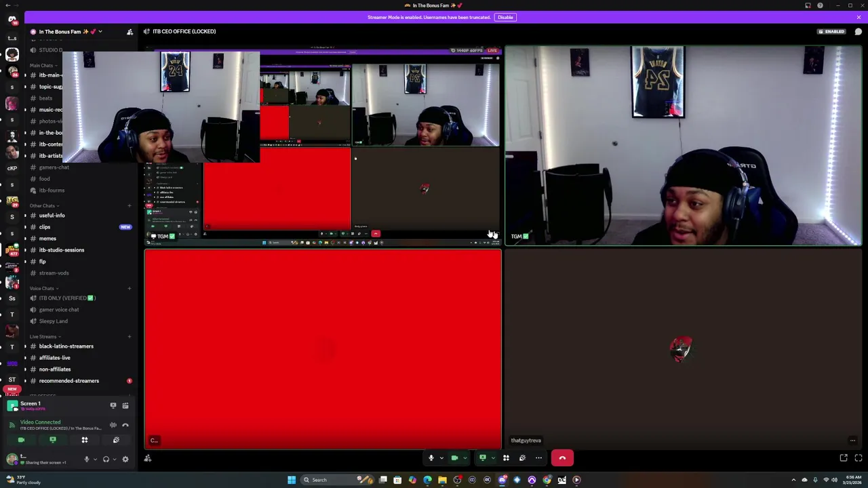Image resolution: width=868 pixels, height=488 pixels.
Task: Select the red screen share tile
Action: coord(323,349)
